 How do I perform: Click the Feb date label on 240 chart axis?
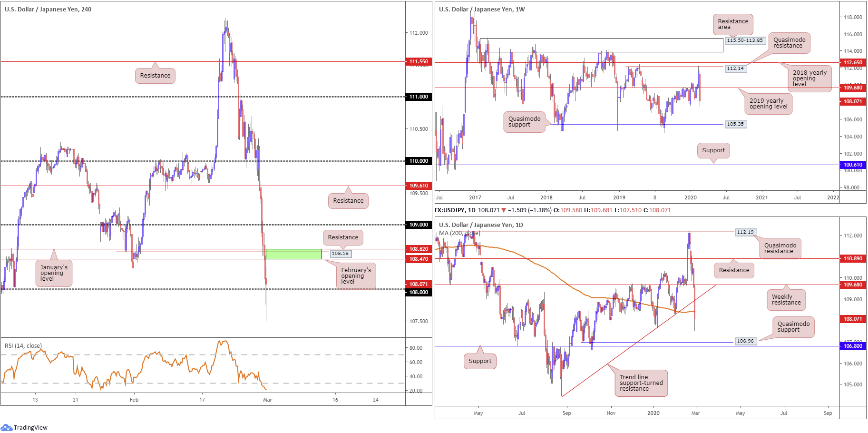click(134, 400)
